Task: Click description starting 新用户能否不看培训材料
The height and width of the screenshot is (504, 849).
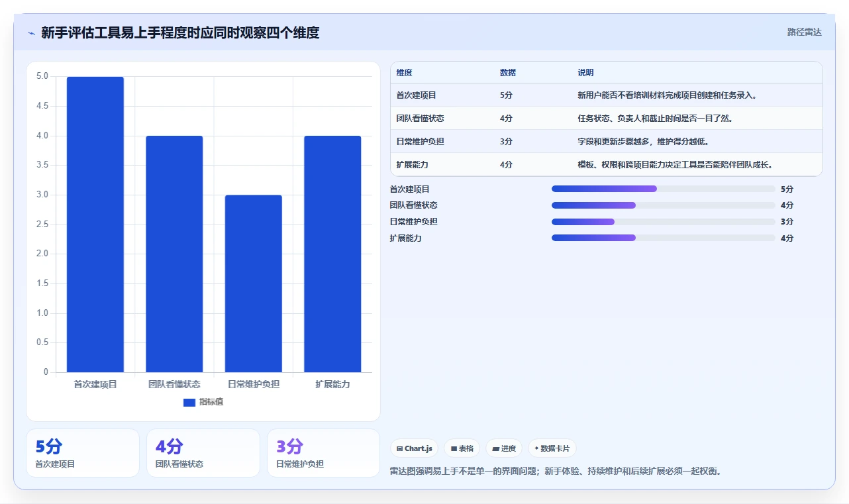Action: 667,95
